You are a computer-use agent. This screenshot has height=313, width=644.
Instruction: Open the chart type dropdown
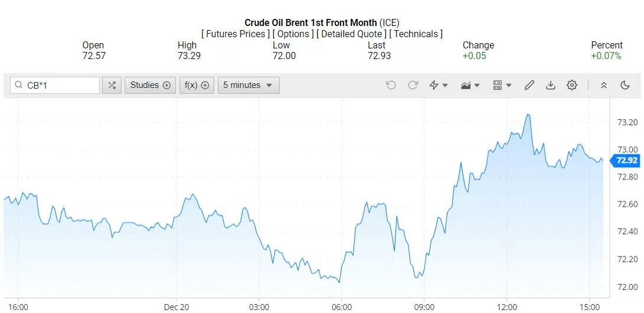pyautogui.click(x=470, y=85)
